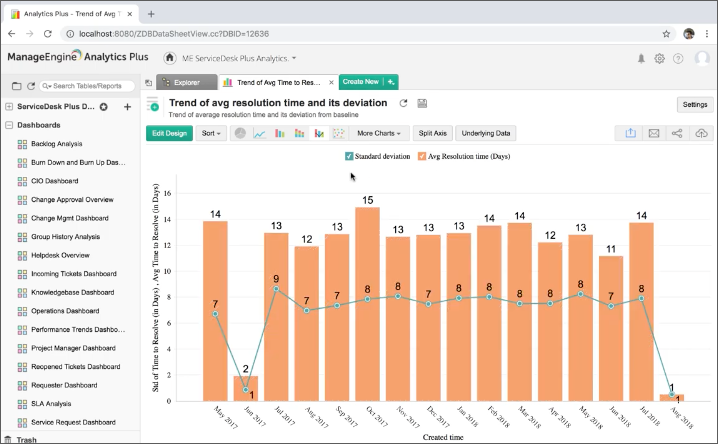Select the pie chart type icon
The image size is (718, 444).
(240, 133)
